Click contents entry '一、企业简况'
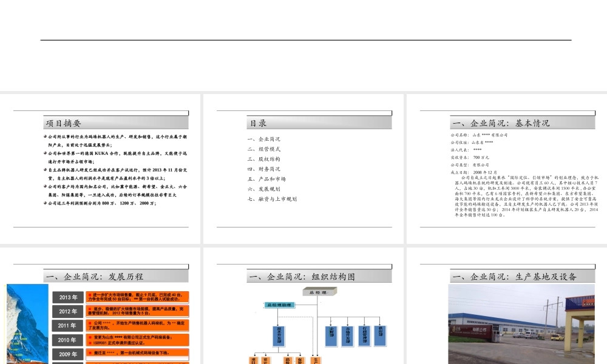This screenshot has height=364, width=607. coord(263,139)
